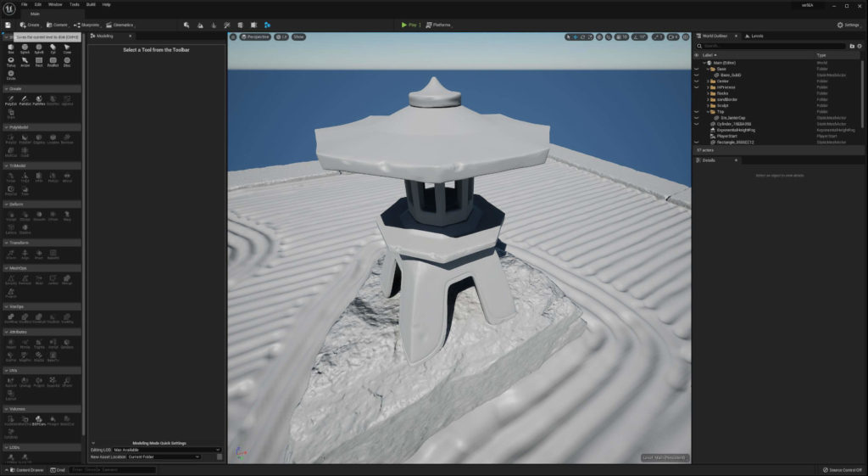Open the Window menu
Screen dimensions: 868x476
(x=55, y=4)
